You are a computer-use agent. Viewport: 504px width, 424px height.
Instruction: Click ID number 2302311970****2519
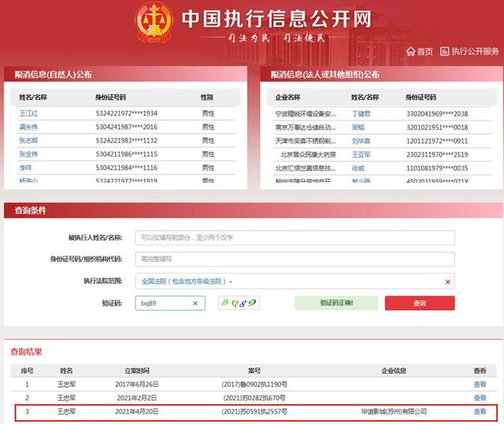(x=437, y=154)
